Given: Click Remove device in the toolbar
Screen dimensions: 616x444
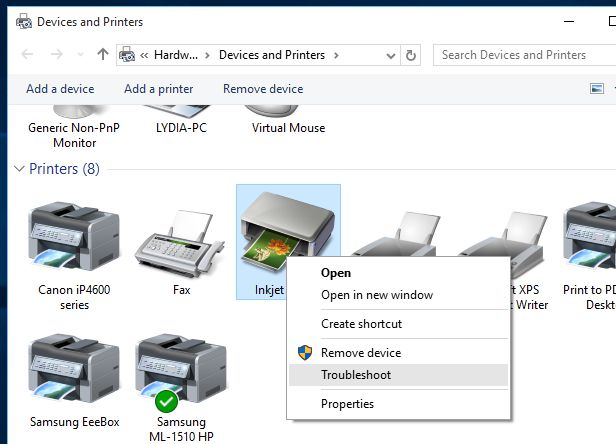Looking at the screenshot, I should (x=263, y=89).
